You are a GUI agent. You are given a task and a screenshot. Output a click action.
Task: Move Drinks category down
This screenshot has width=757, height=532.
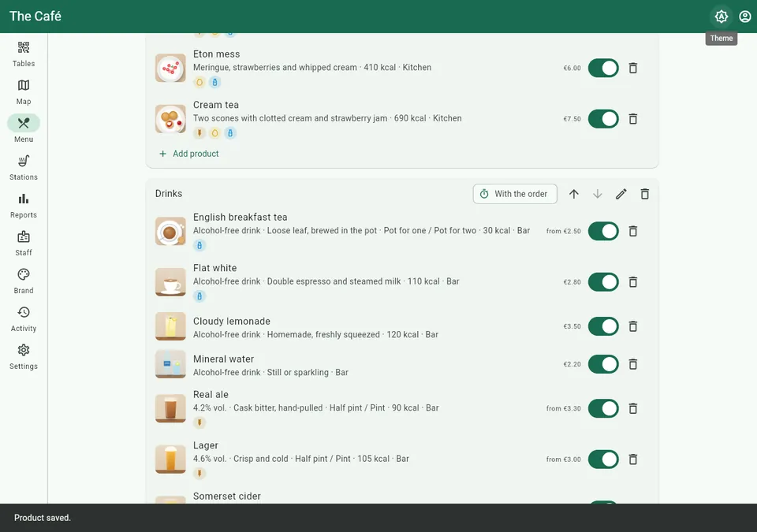point(597,194)
